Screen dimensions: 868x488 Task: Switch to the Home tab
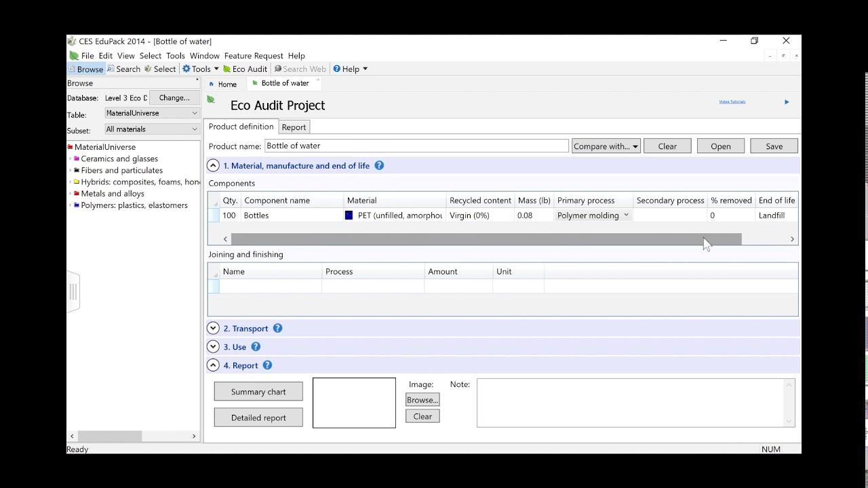223,84
